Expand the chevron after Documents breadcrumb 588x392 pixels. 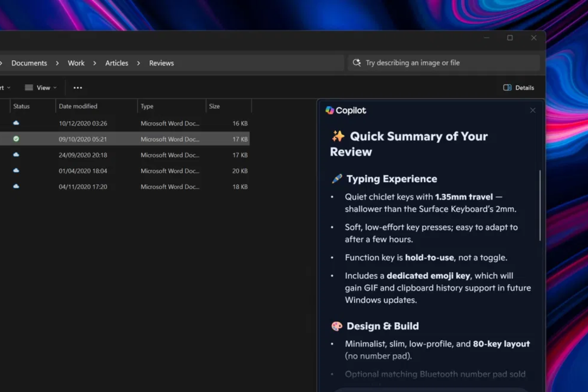[x=57, y=63]
